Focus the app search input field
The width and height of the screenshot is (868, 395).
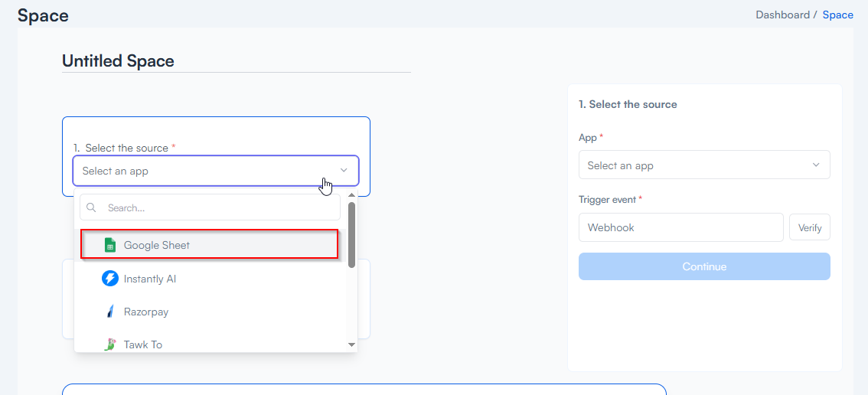pos(218,207)
